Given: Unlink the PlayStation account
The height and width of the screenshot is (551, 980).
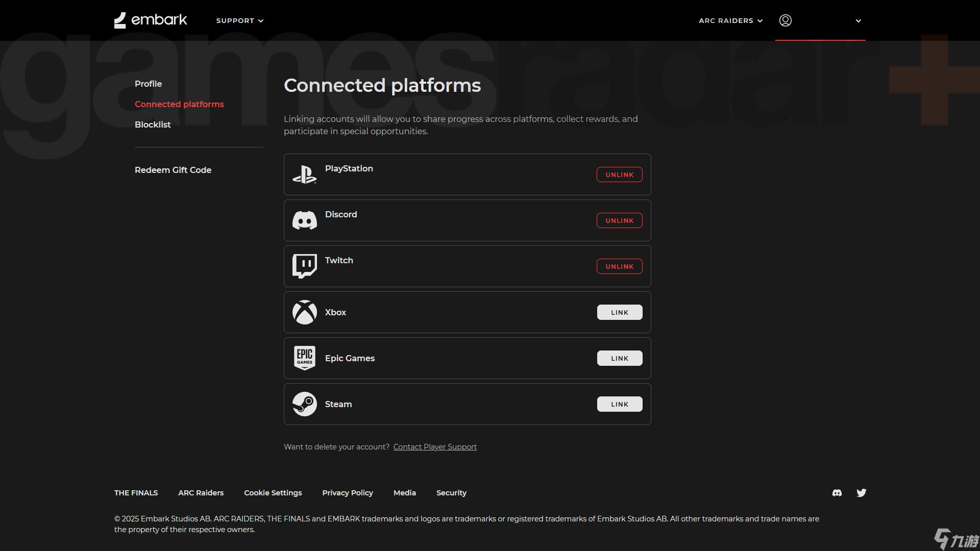Looking at the screenshot, I should point(619,174).
